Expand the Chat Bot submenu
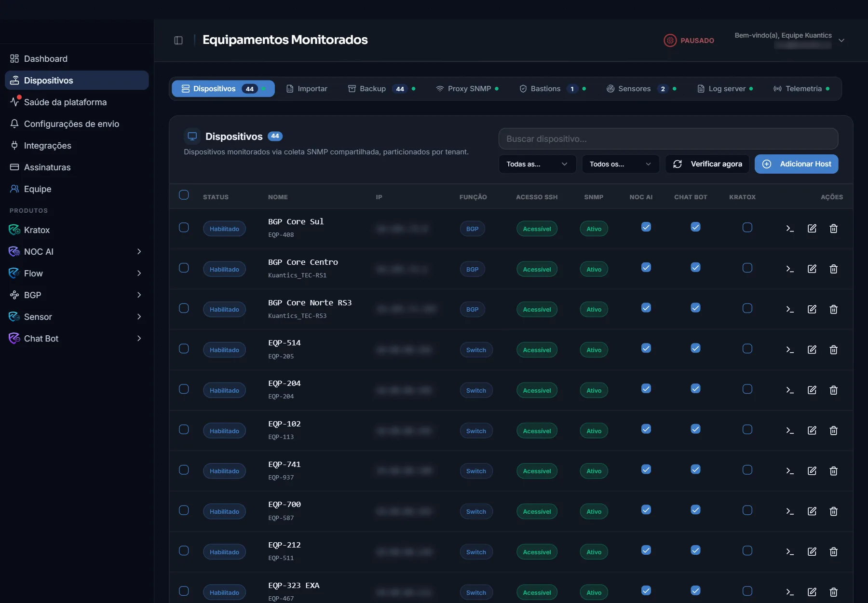Viewport: 868px width, 603px height. (139, 338)
